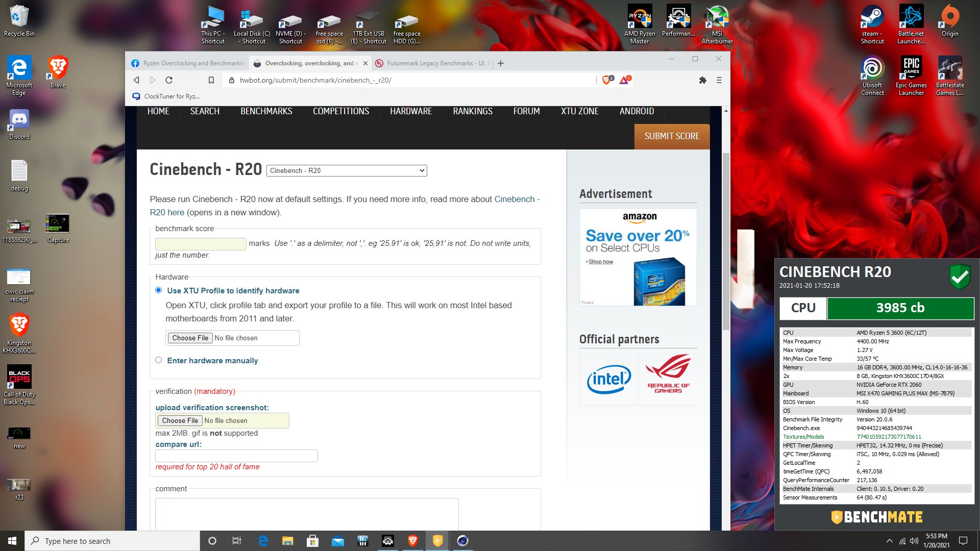Viewport: 980px width, 551px height.
Task: Open Battlestate Games Launcher icon
Action: [950, 76]
